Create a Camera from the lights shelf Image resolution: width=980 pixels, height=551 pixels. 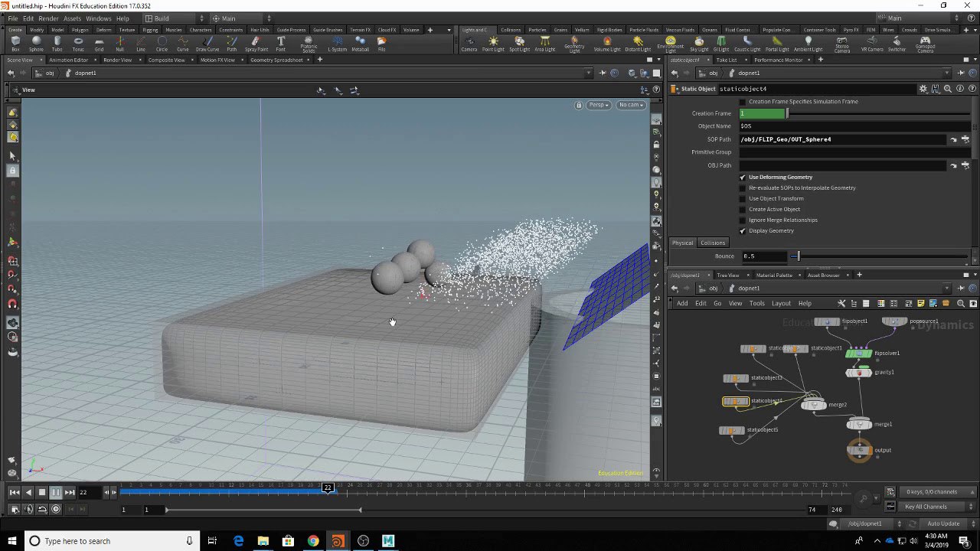pyautogui.click(x=469, y=43)
